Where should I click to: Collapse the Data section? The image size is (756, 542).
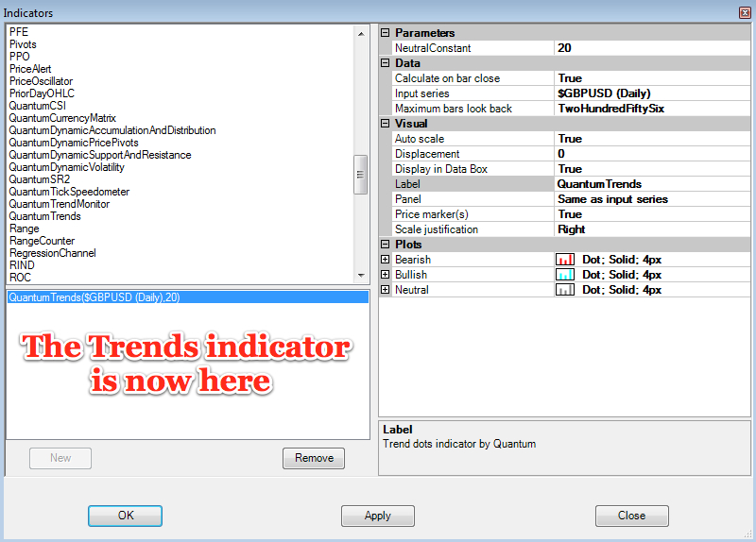pos(385,63)
